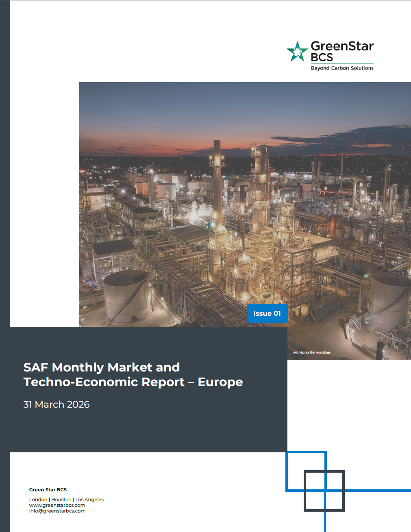Select the report title 'SAF Monthly Market' heading

[102, 367]
